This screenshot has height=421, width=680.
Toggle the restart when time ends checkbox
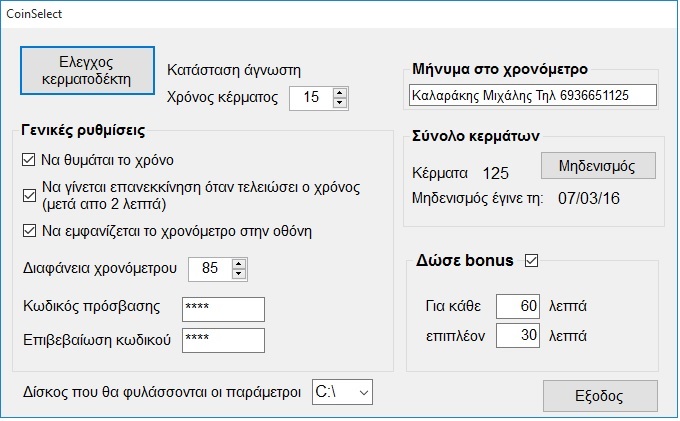[28, 195]
